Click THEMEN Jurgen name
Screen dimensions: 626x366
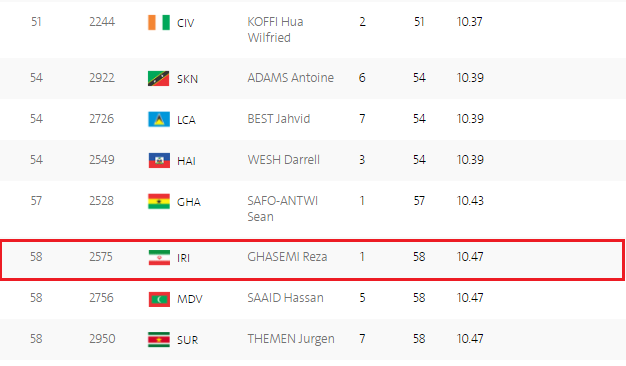click(291, 339)
